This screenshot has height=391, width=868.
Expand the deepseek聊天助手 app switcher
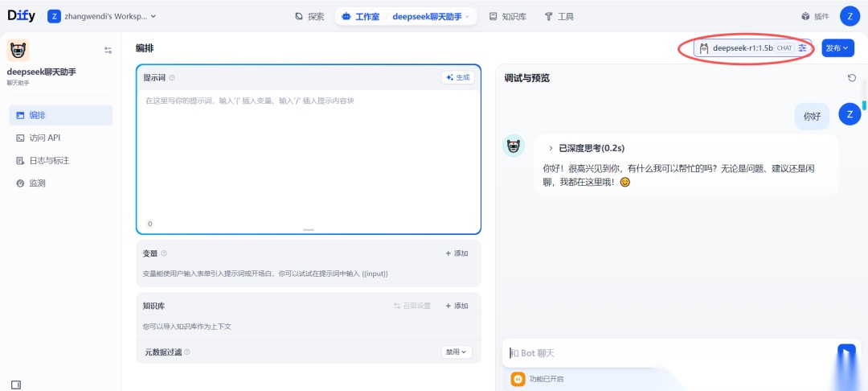coord(431,17)
